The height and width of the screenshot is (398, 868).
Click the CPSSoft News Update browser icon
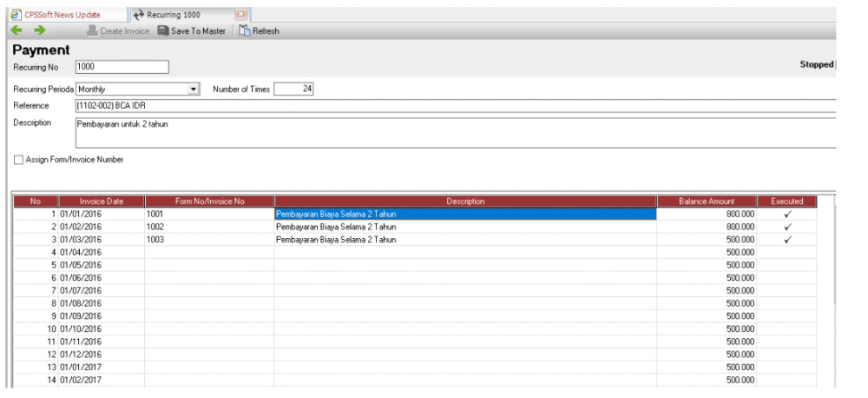[x=16, y=15]
